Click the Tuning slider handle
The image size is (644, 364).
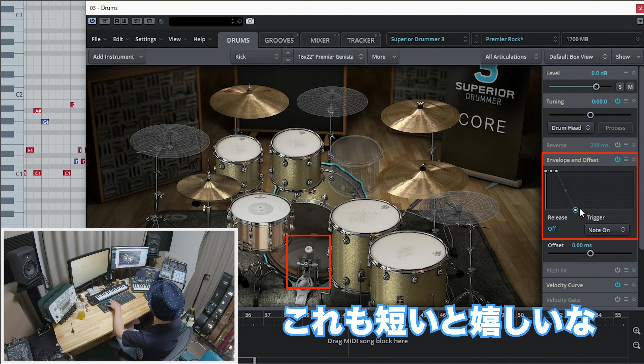[x=590, y=115]
